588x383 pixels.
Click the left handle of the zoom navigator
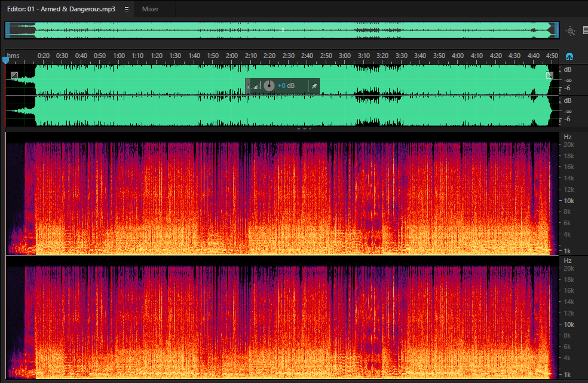(8, 30)
